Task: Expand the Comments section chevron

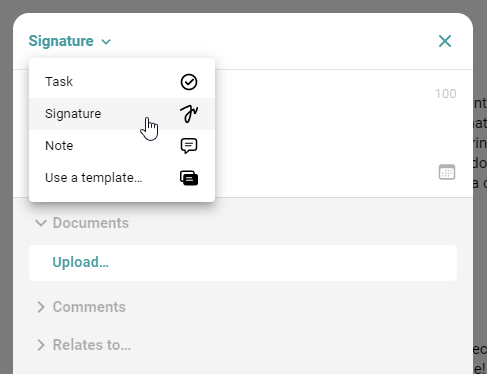Action: [x=41, y=307]
